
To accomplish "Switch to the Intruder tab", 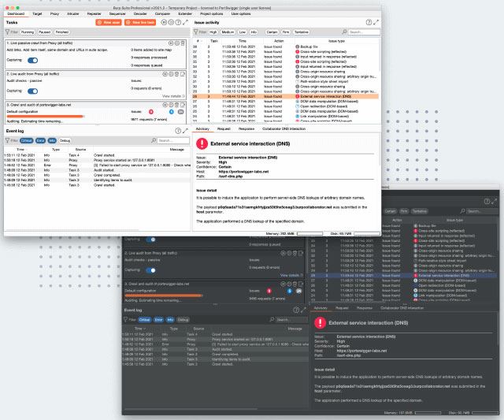I will click(x=73, y=14).
